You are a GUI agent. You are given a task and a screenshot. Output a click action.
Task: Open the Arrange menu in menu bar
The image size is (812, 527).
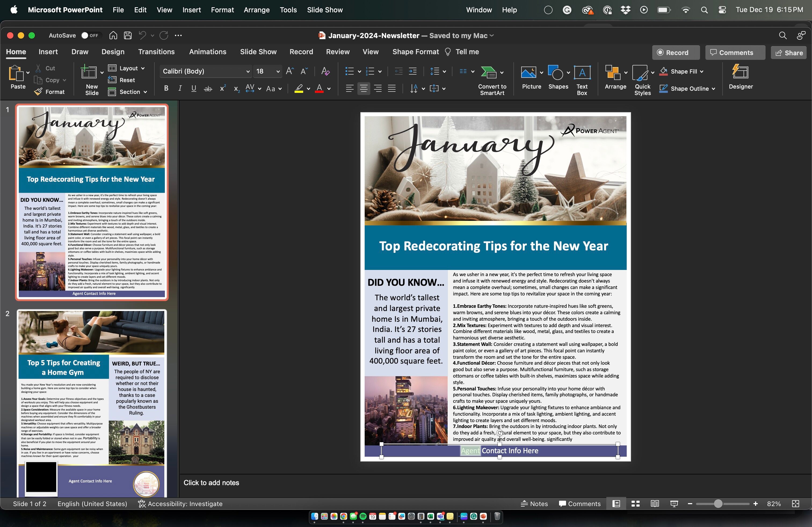pyautogui.click(x=256, y=10)
